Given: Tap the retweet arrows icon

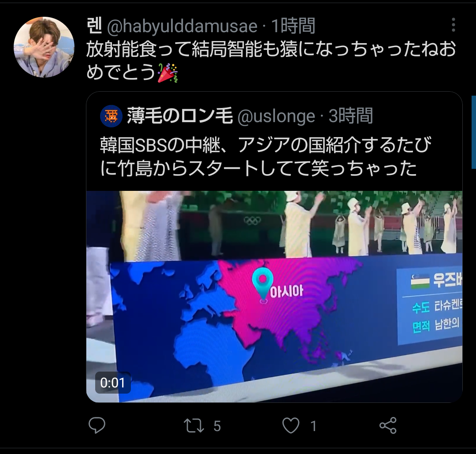Looking at the screenshot, I should tap(194, 426).
